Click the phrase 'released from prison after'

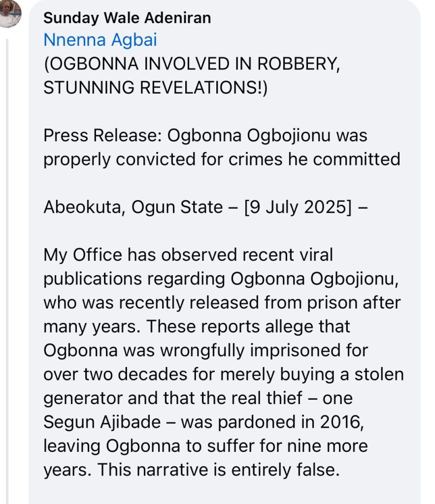pos(295,302)
